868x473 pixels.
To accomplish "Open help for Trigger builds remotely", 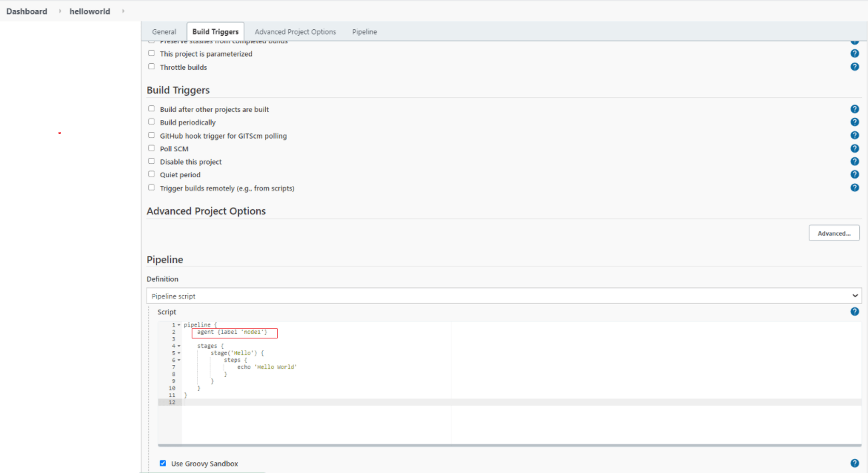I will pos(855,187).
